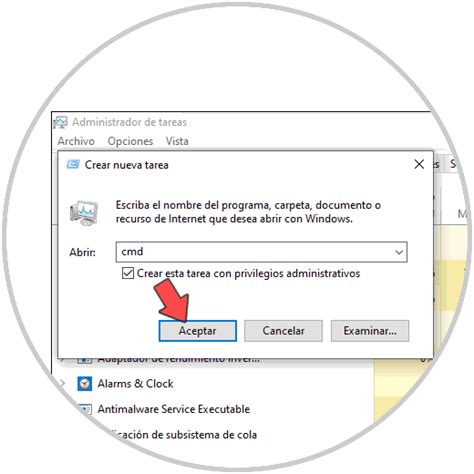Open the Archivo menu
Image resolution: width=474 pixels, height=474 pixels.
76,141
